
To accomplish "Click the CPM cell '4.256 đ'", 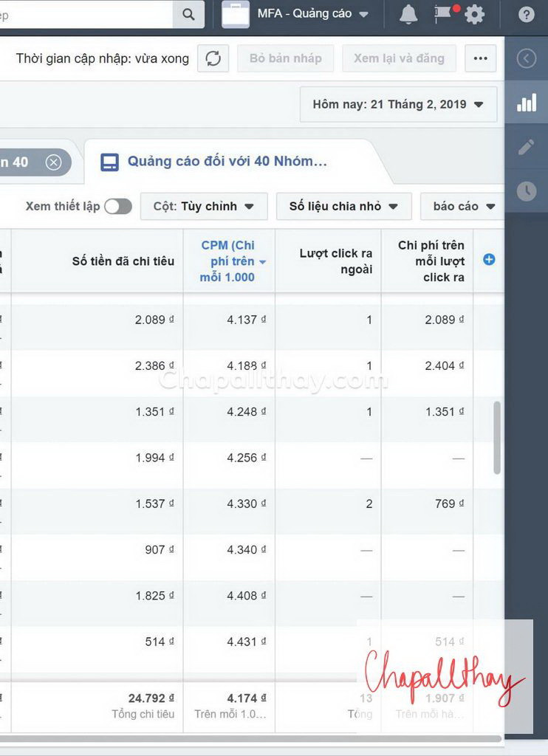I will (246, 458).
